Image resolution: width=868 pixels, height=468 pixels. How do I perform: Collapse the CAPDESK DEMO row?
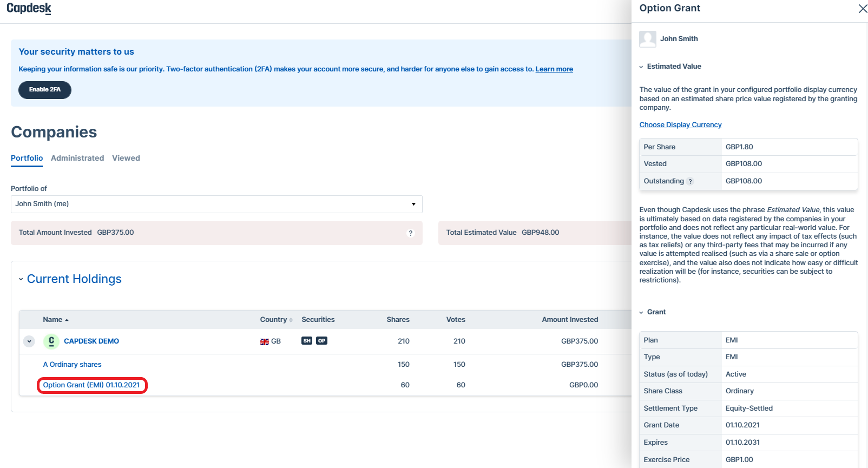click(29, 341)
